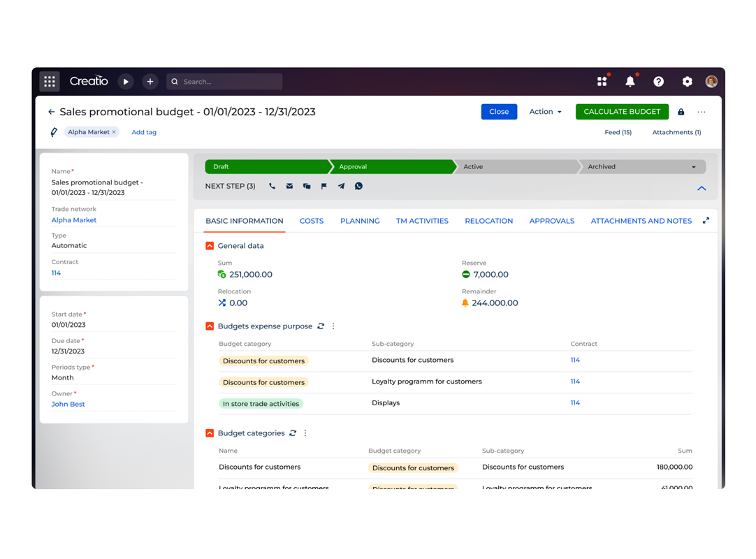This screenshot has width=756, height=559.
Task: Collapse the General data section
Action: click(x=210, y=246)
